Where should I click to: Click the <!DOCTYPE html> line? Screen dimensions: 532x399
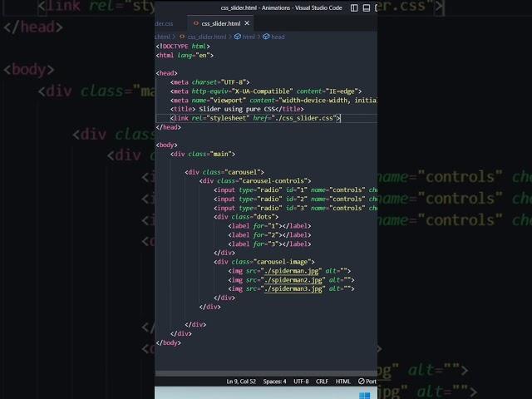click(183, 47)
